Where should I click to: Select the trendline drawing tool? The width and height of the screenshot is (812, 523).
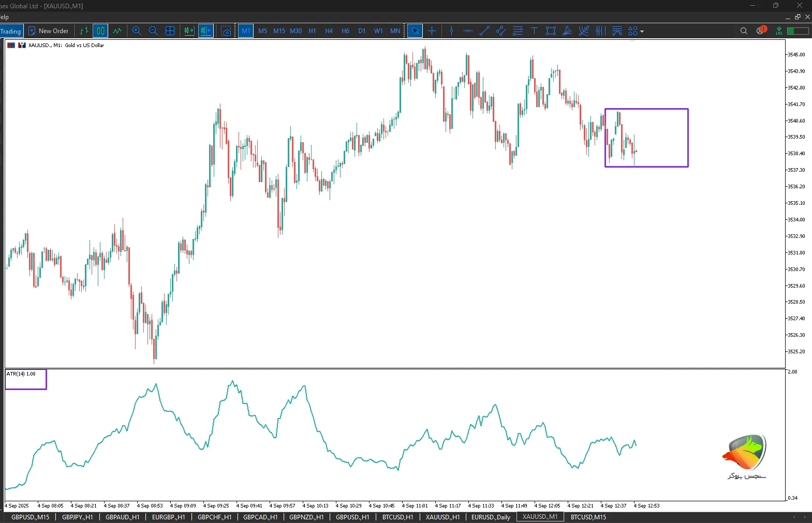click(484, 31)
